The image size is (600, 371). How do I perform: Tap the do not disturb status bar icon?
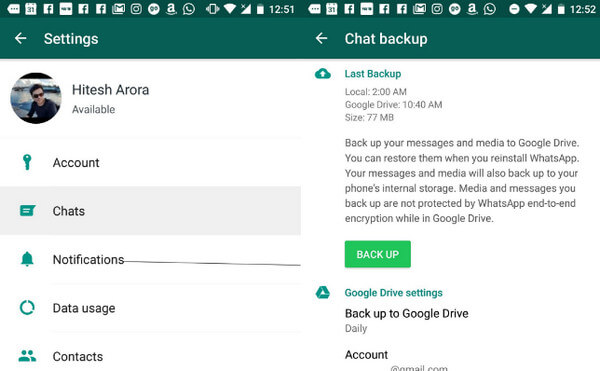pyautogui.click(x=514, y=9)
